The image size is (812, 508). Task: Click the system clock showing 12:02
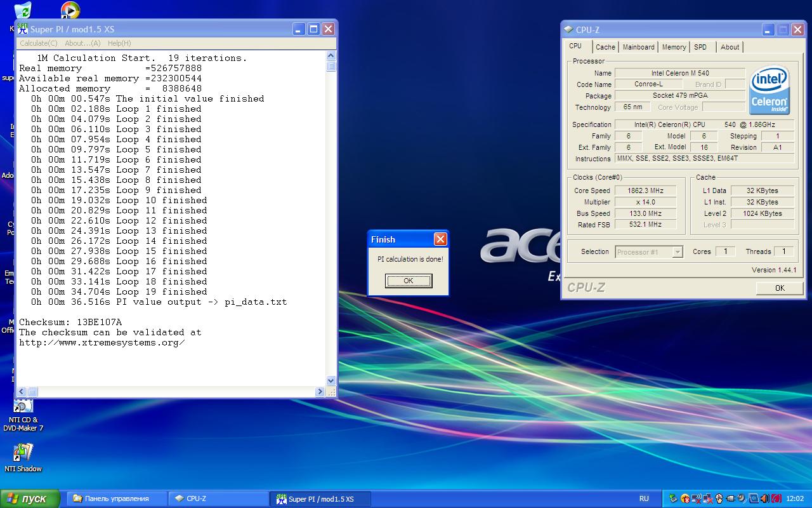(795, 498)
